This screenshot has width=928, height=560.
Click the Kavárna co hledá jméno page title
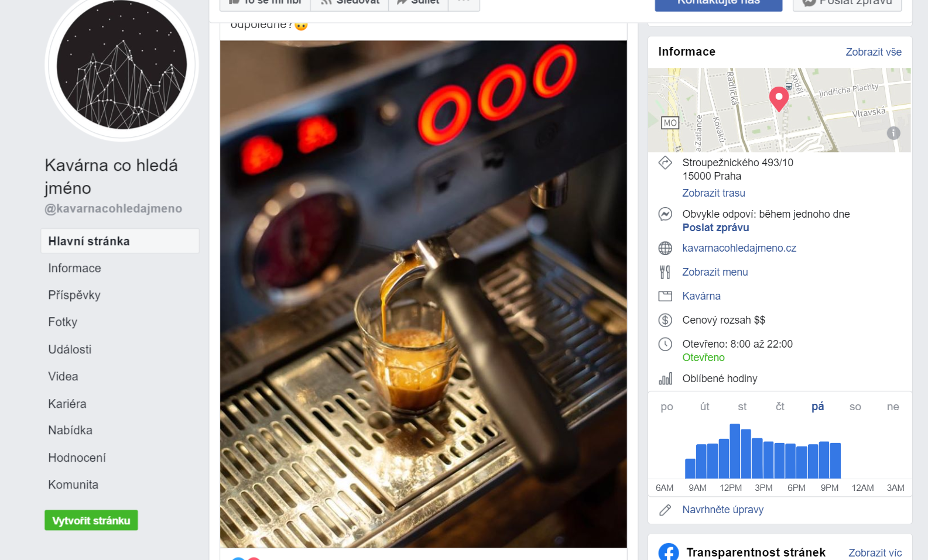tap(111, 177)
